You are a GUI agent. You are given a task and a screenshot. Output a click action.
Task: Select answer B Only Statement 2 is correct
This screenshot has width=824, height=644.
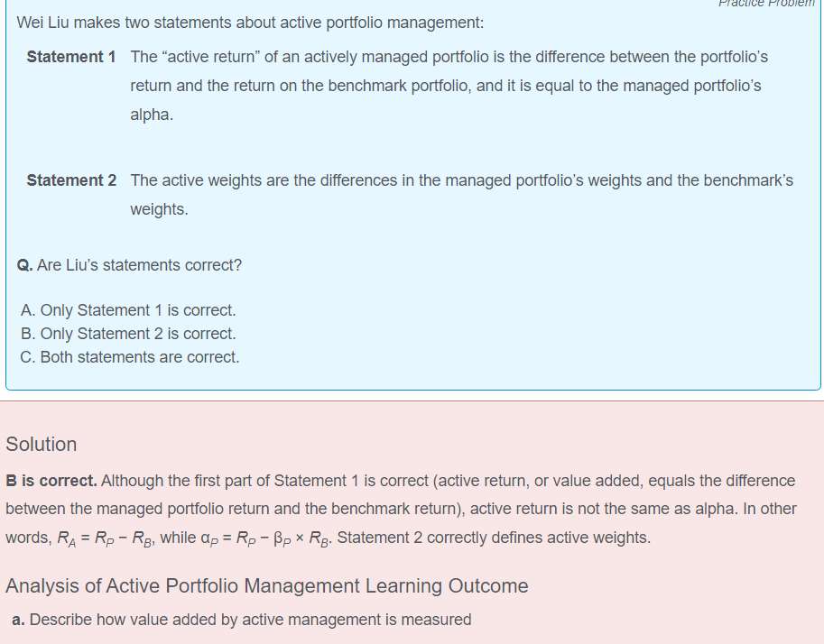[128, 334]
